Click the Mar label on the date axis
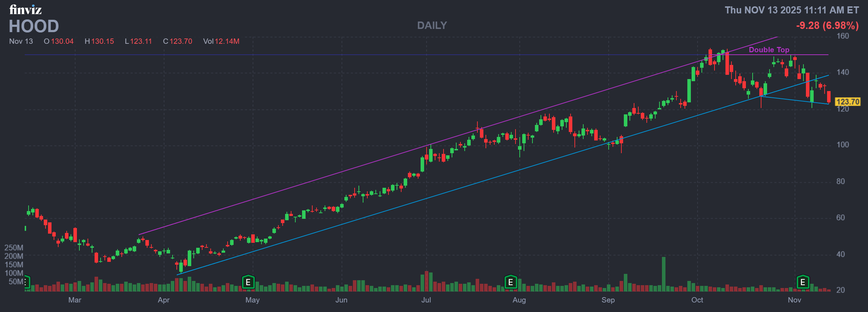Image resolution: width=868 pixels, height=312 pixels. [75, 300]
